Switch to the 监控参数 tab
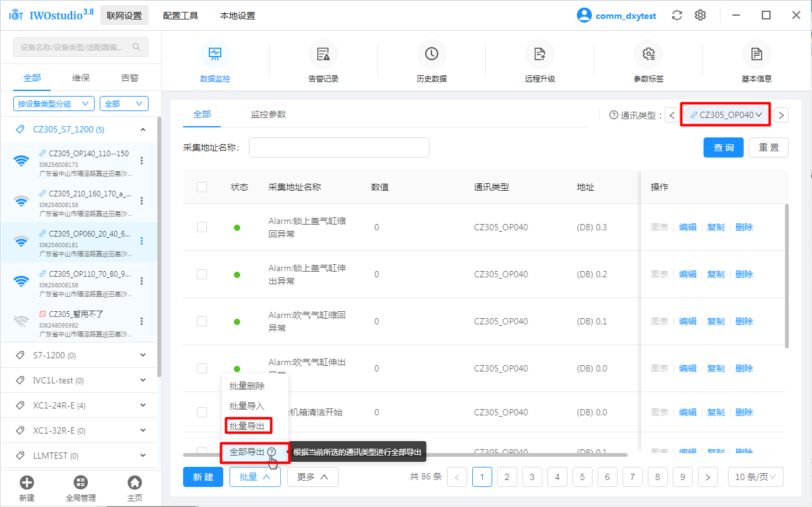Screen dimensions: 812x507 point(268,114)
